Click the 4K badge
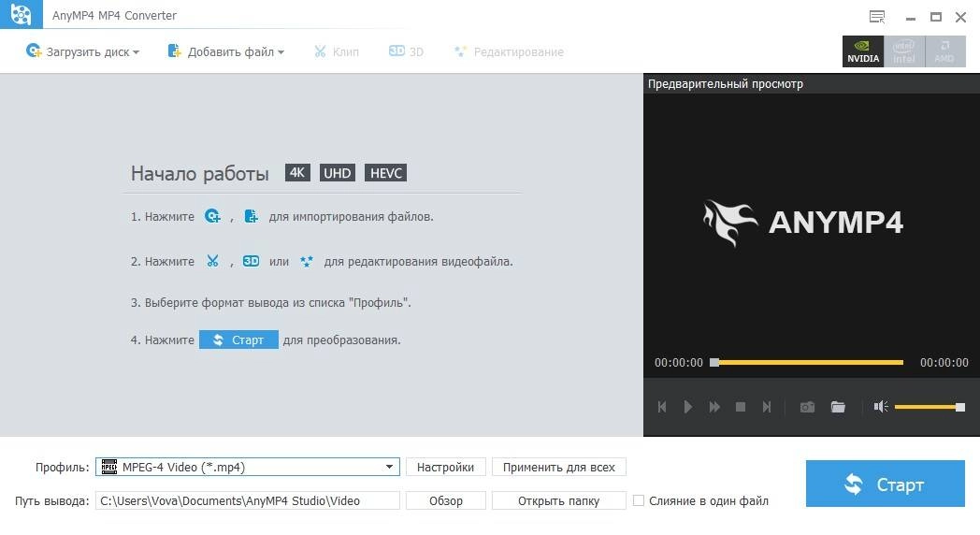The width and height of the screenshot is (980, 535). pos(297,172)
